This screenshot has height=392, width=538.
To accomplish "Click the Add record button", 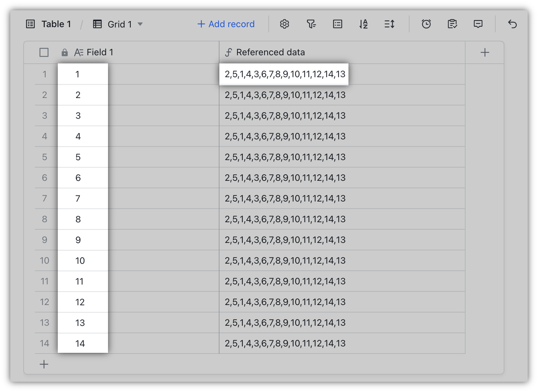I will pyautogui.click(x=226, y=24).
